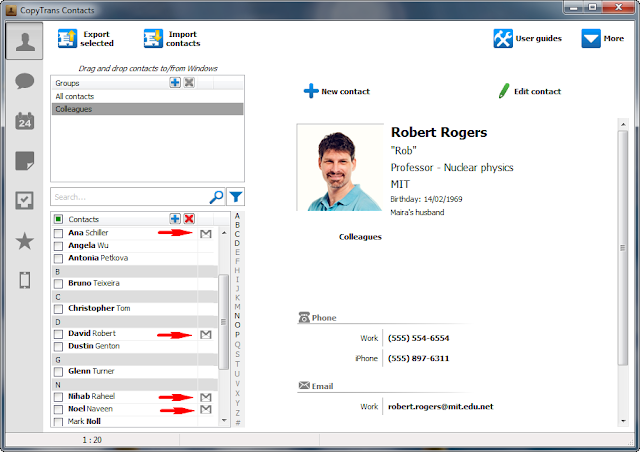Open the Messages sidebar section
640x452 pixels.
tap(24, 81)
